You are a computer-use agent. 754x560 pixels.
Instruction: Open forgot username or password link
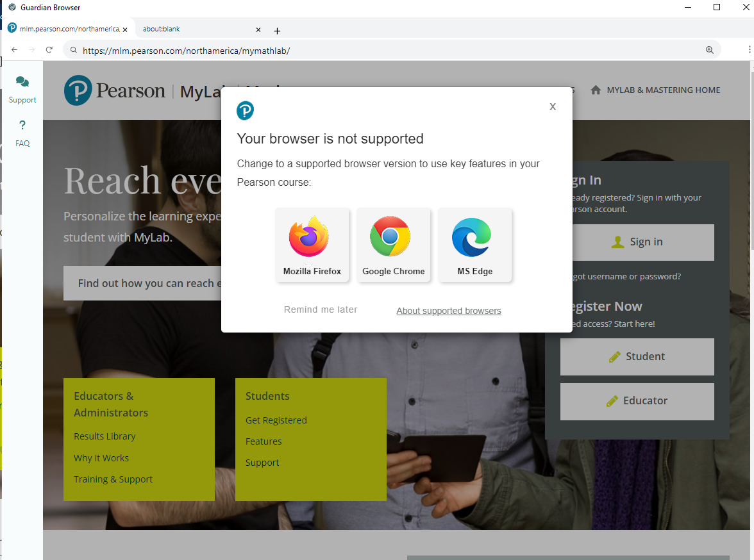click(626, 276)
